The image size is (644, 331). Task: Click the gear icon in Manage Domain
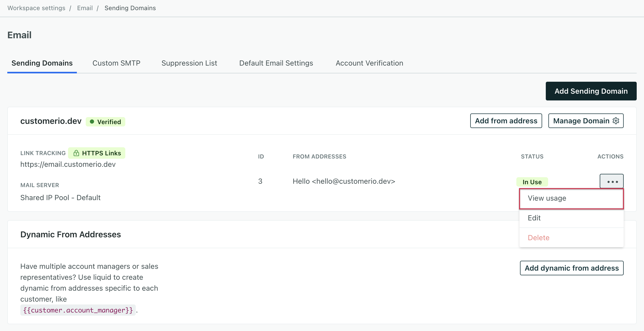tap(616, 121)
